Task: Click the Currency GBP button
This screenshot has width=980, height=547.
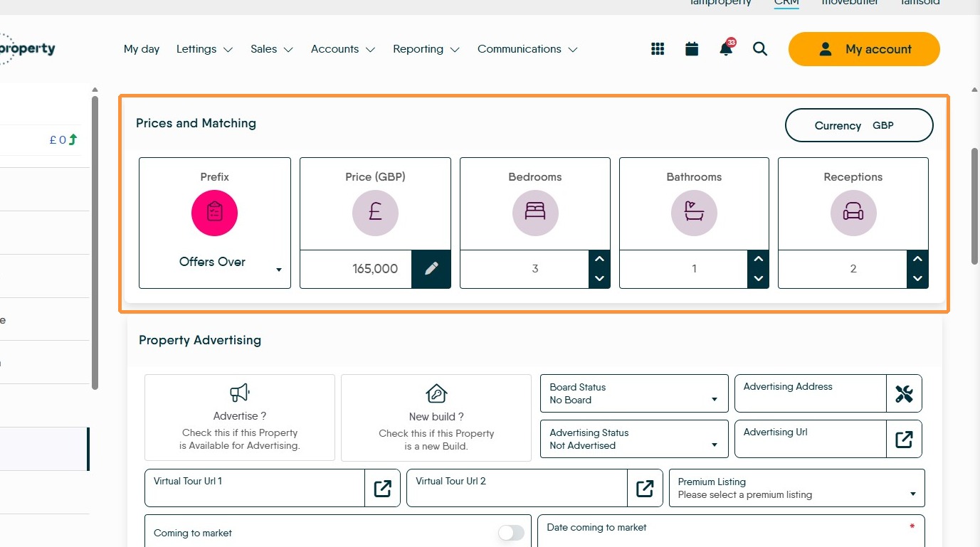Action: coord(859,126)
